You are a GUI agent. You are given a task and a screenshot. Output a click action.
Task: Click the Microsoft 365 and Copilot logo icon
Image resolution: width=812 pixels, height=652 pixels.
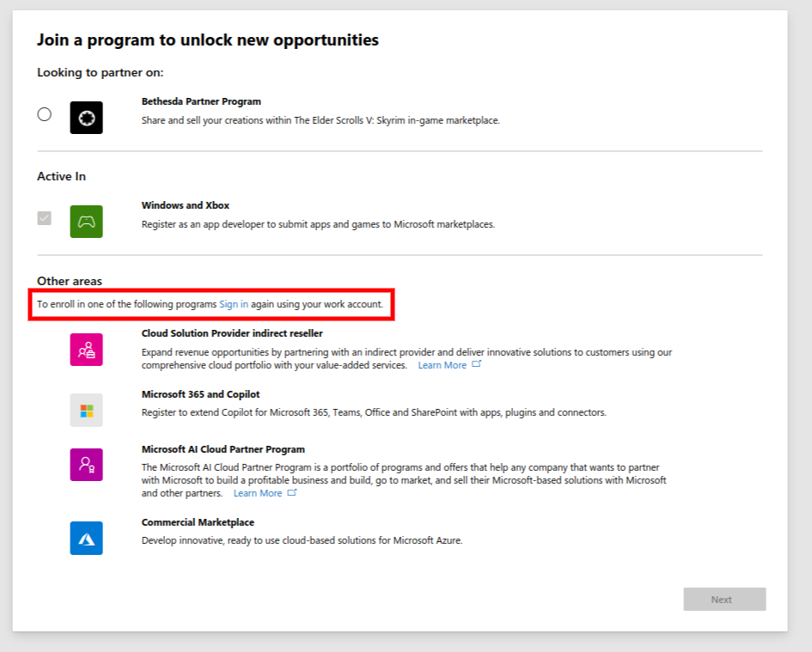86,410
